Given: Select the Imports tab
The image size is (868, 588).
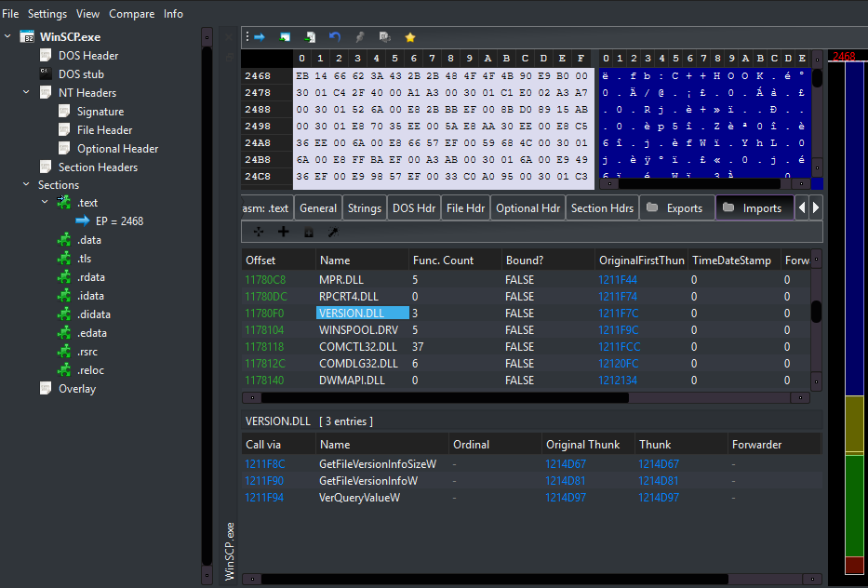Looking at the screenshot, I should [x=754, y=208].
